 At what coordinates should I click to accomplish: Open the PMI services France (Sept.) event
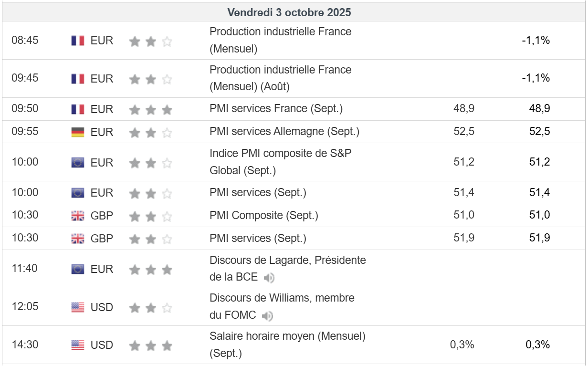click(276, 109)
